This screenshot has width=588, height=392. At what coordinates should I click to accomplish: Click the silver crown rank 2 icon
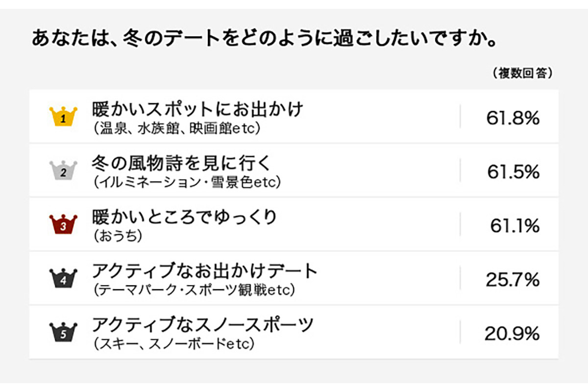pos(64,170)
